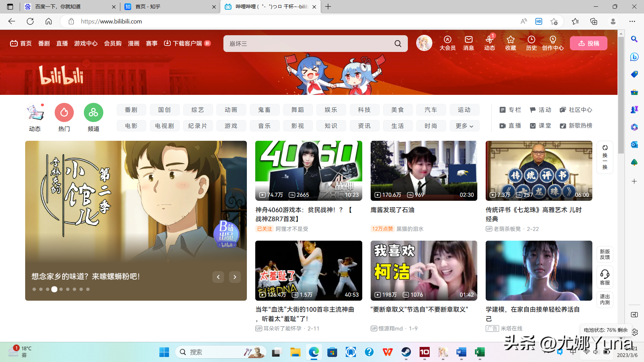Go back with the browser back arrow

point(12,21)
